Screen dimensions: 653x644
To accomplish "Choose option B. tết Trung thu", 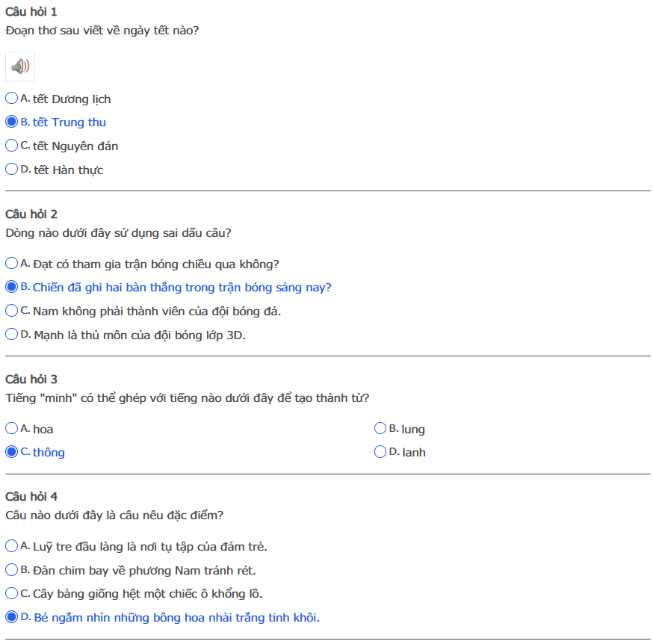I will 12,122.
